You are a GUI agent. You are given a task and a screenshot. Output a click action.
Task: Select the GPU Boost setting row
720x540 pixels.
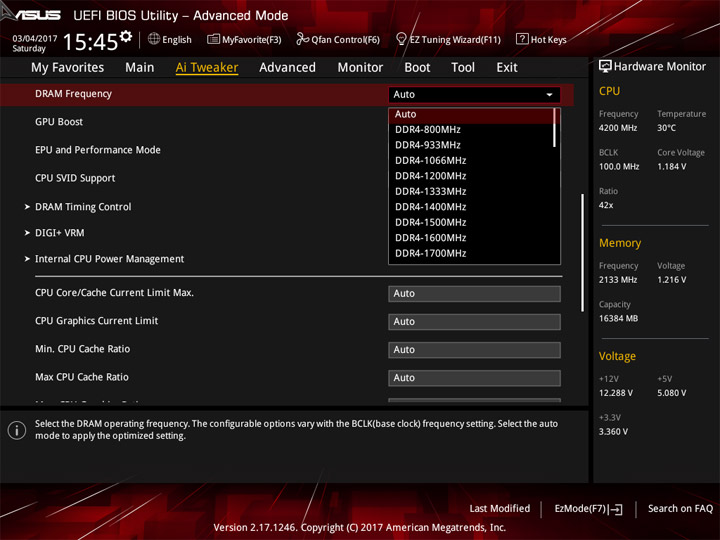pyautogui.click(x=59, y=122)
